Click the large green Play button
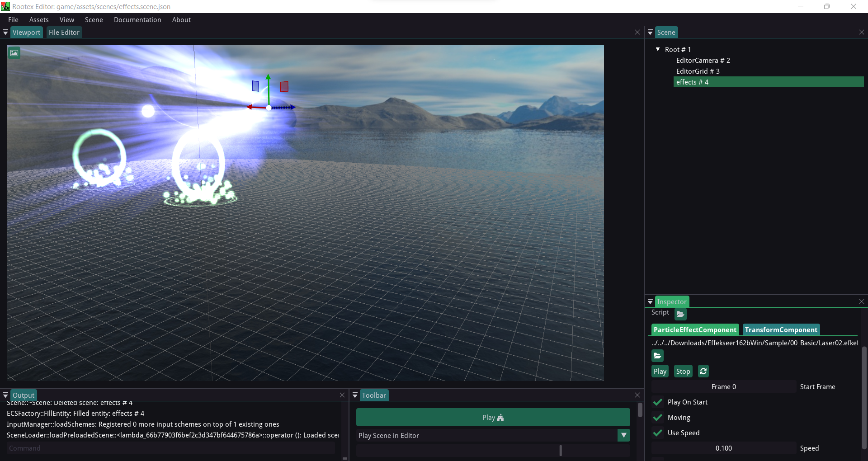The width and height of the screenshot is (868, 461). click(x=493, y=417)
